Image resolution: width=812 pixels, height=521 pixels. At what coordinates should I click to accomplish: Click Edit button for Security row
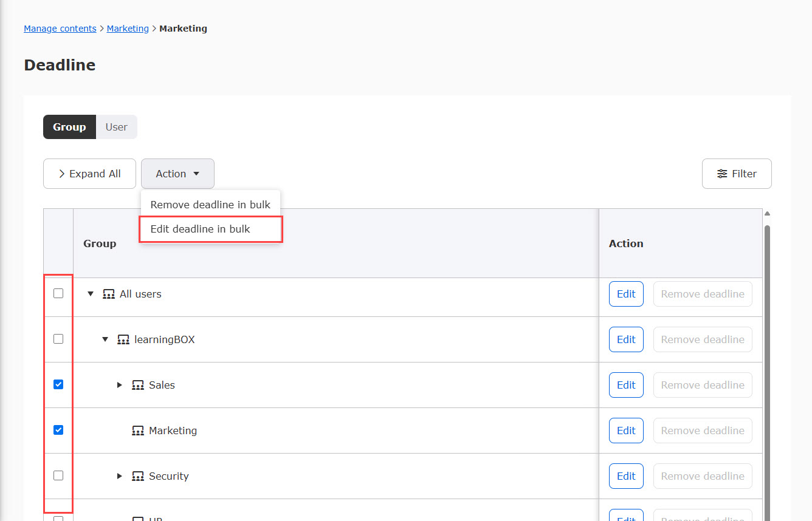point(626,476)
